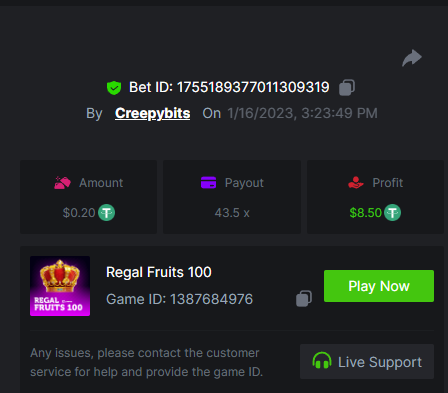The width and height of the screenshot is (448, 393).
Task: Open the Creepybits user profile link
Action: pyautogui.click(x=153, y=113)
